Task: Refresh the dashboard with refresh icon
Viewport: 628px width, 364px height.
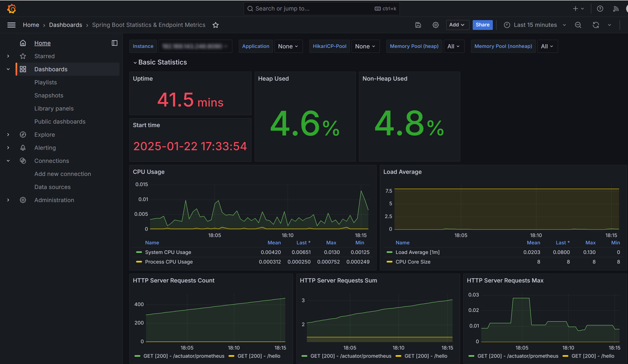Action: coord(595,25)
